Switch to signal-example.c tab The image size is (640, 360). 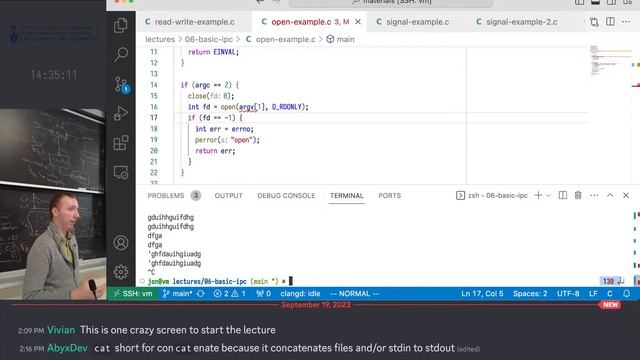[413, 22]
